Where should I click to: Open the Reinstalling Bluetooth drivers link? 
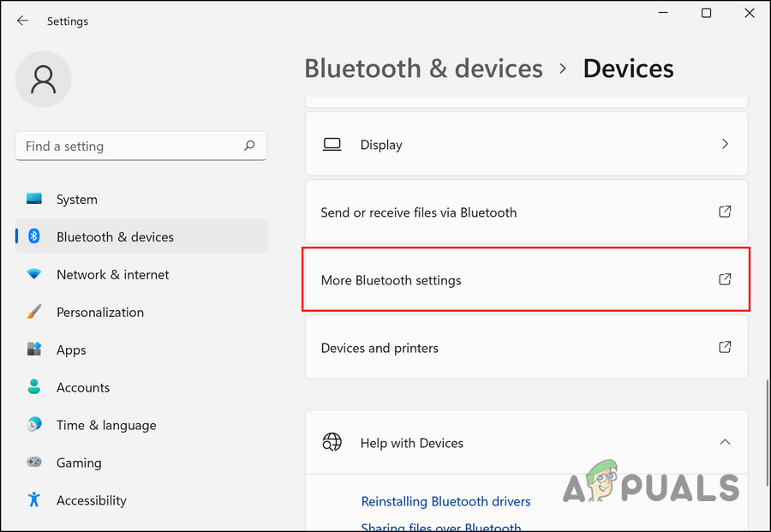click(x=445, y=502)
